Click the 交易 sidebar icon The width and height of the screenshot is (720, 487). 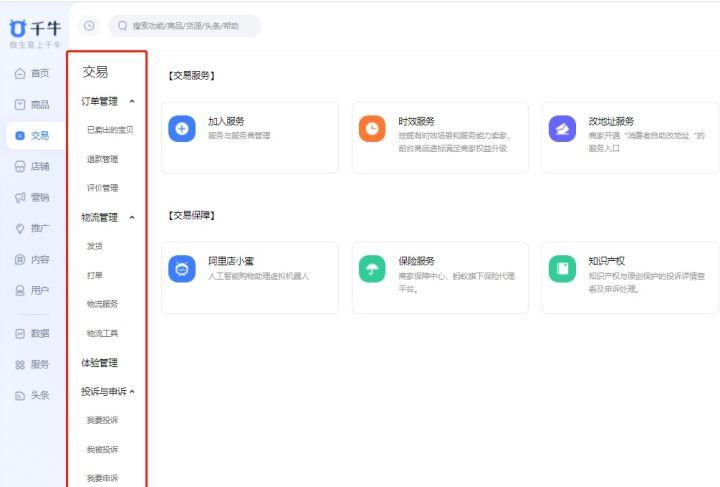[20, 135]
